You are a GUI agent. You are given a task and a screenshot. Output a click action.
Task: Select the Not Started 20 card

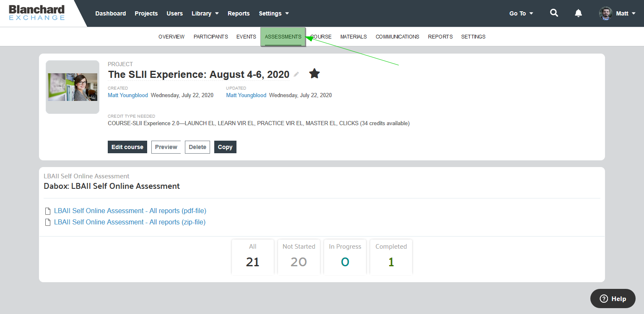coord(299,257)
